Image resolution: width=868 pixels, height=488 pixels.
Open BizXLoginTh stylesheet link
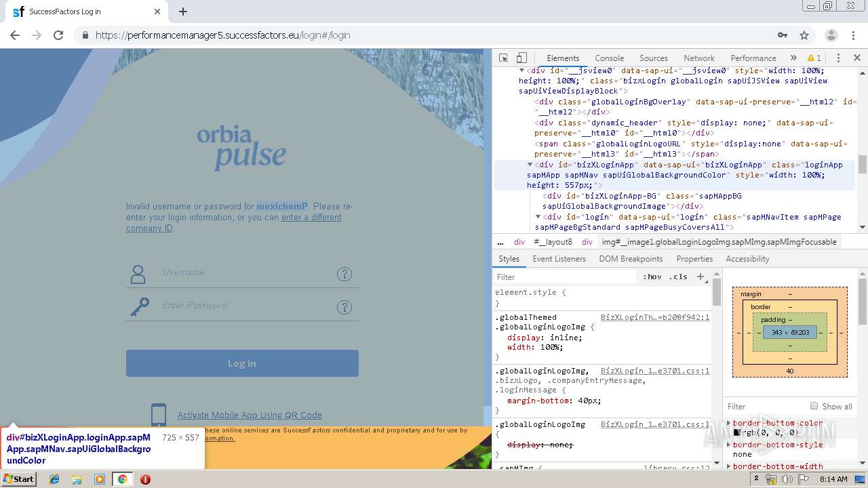click(655, 317)
